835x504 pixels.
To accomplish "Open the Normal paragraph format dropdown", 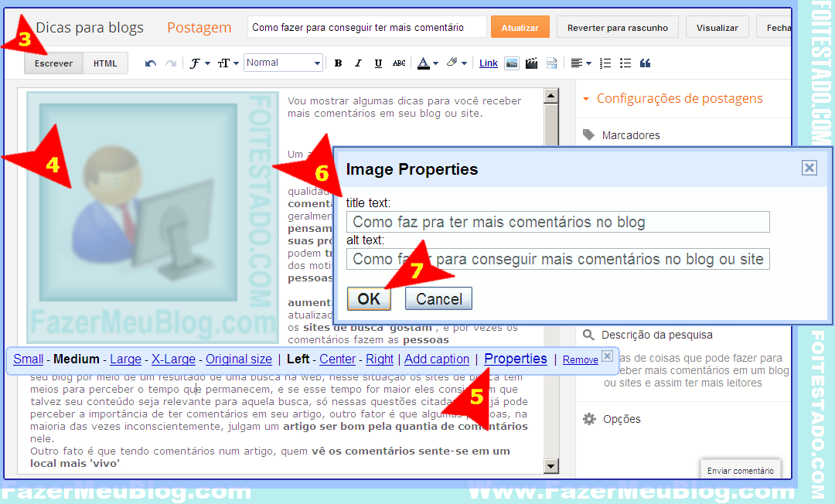I will [x=283, y=63].
